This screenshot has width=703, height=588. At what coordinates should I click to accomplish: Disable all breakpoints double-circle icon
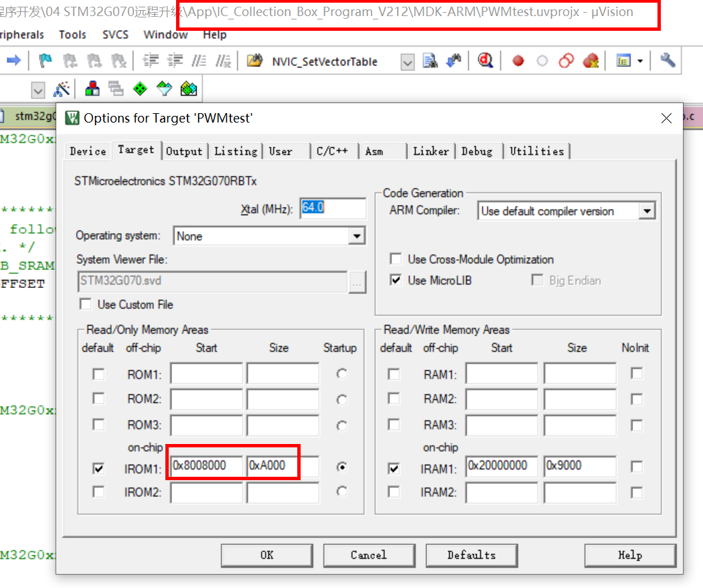pos(566,60)
